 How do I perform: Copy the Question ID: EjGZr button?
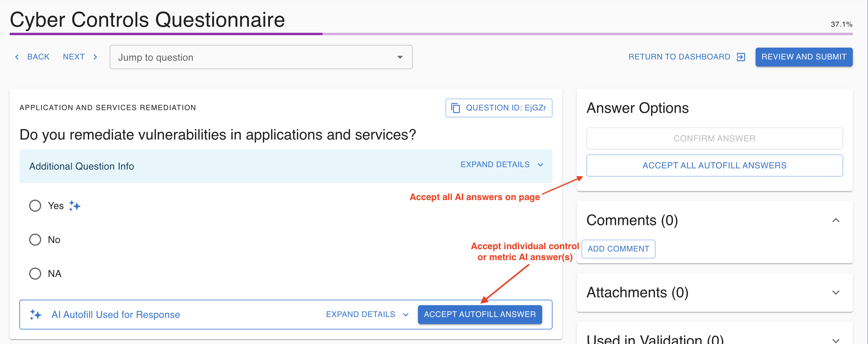[499, 108]
